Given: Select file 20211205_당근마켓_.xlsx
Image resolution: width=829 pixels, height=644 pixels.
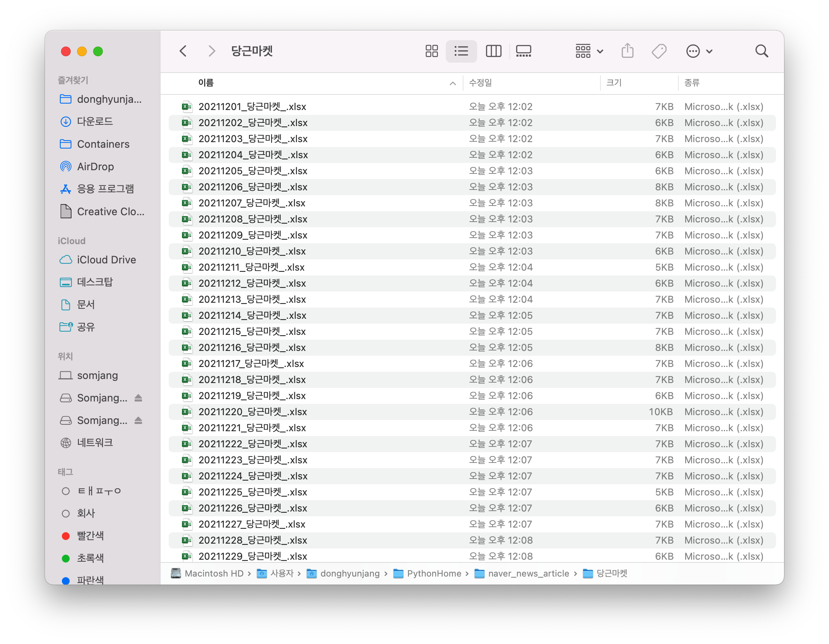Looking at the screenshot, I should click(x=472, y=171).
